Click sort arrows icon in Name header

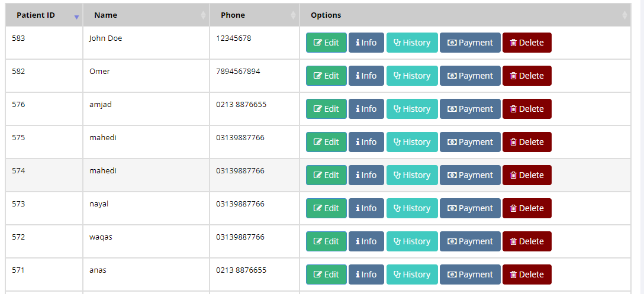coord(203,15)
